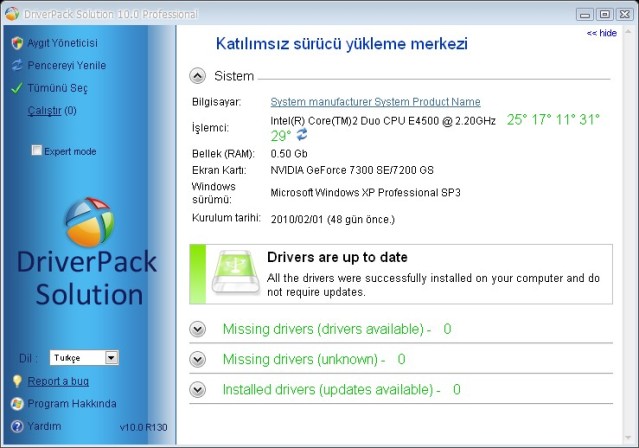This screenshot has width=639, height=448.
Task: Refresh the CPU temperature readings icon
Action: [x=302, y=135]
